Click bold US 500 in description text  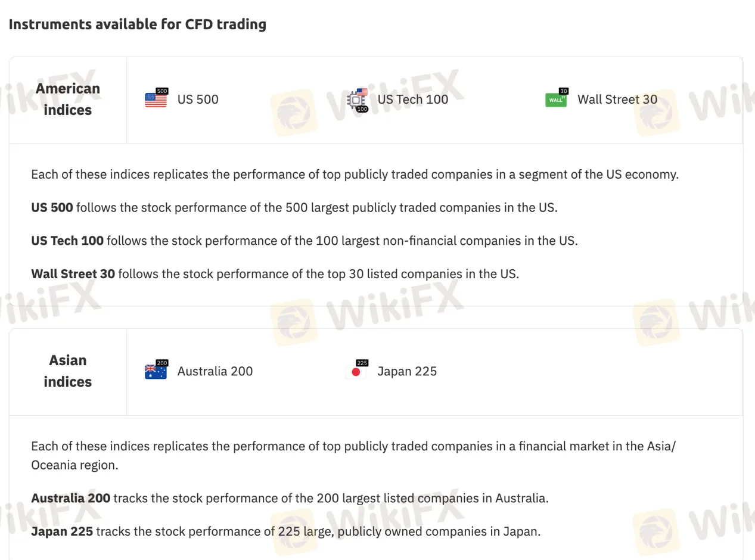[52, 207]
